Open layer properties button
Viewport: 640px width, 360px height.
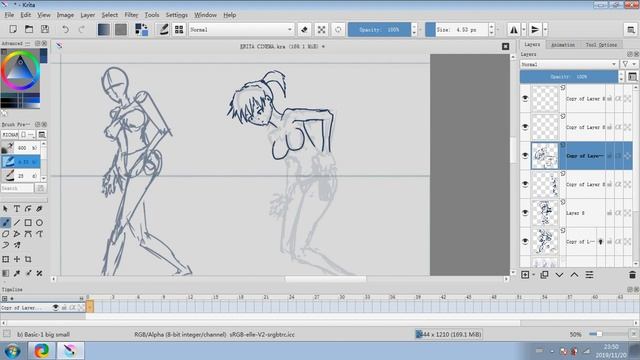[x=589, y=275]
